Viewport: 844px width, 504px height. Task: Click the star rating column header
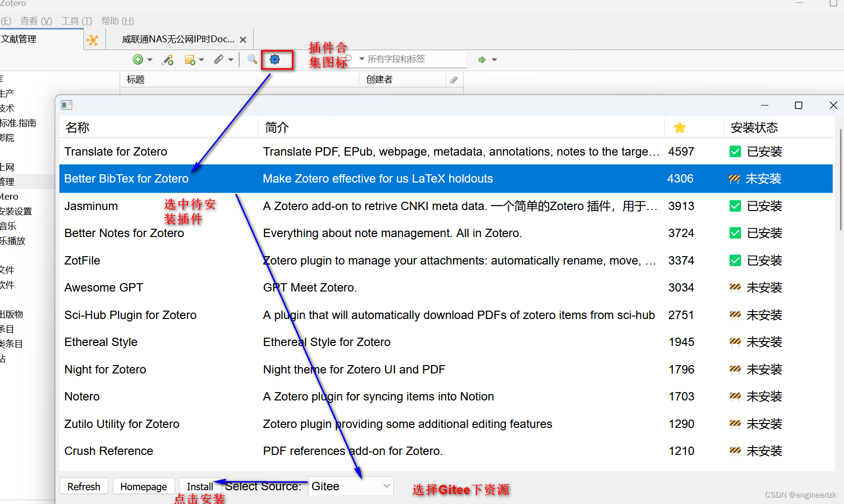pyautogui.click(x=680, y=128)
